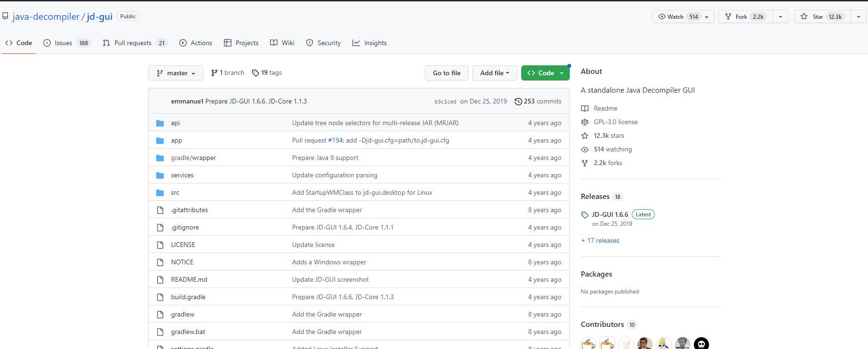The height and width of the screenshot is (349, 868).
Task: Expand the Add file dropdown
Action: tap(494, 73)
